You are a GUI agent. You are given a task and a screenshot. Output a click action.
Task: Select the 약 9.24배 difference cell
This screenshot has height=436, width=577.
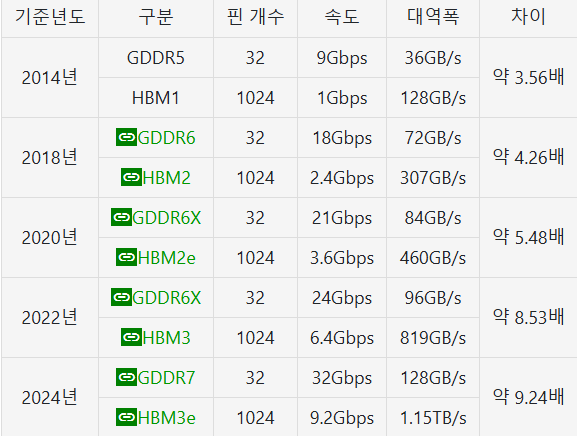(x=528, y=397)
